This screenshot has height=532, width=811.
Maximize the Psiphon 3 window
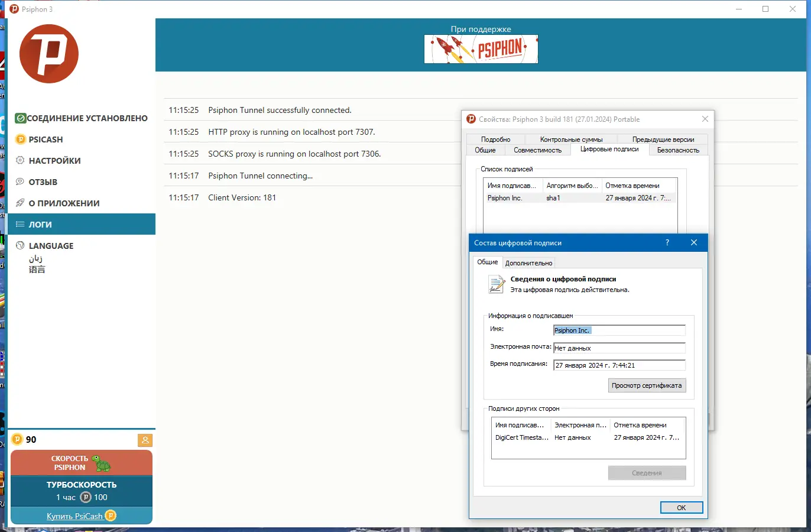(x=765, y=9)
